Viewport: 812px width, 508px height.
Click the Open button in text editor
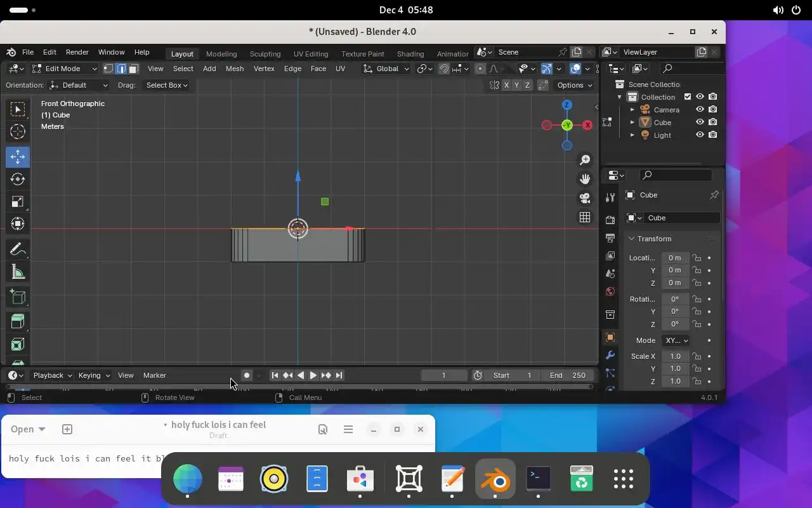tap(28, 429)
